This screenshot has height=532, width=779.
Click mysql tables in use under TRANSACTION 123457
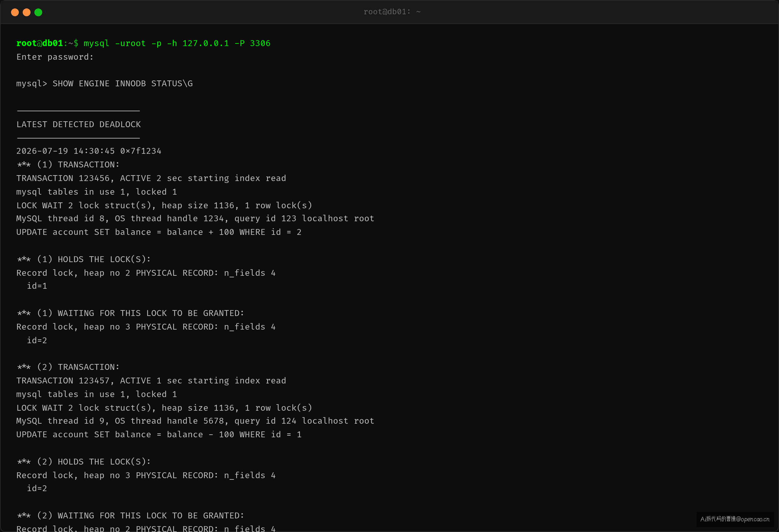point(96,394)
